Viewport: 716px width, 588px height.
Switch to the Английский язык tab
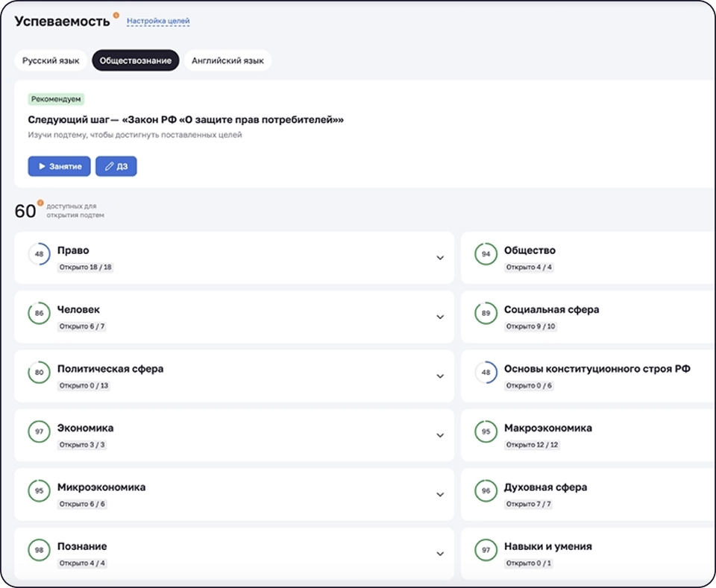227,60
